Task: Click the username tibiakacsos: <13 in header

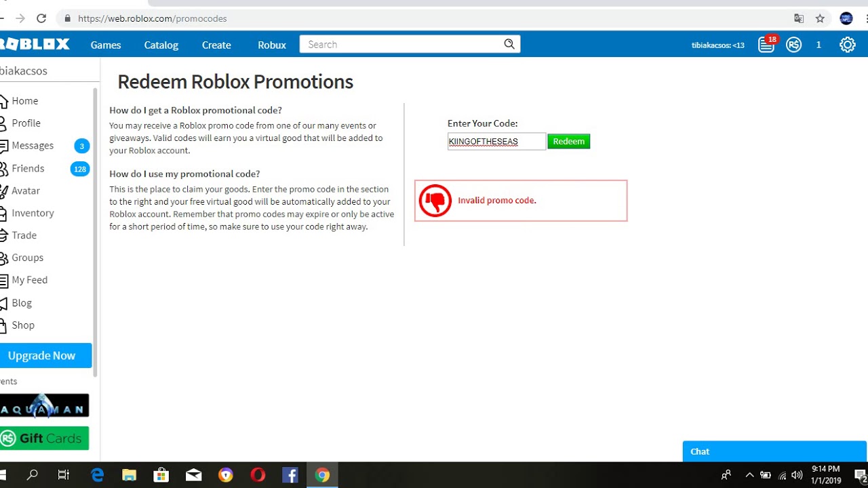Action: coord(717,45)
